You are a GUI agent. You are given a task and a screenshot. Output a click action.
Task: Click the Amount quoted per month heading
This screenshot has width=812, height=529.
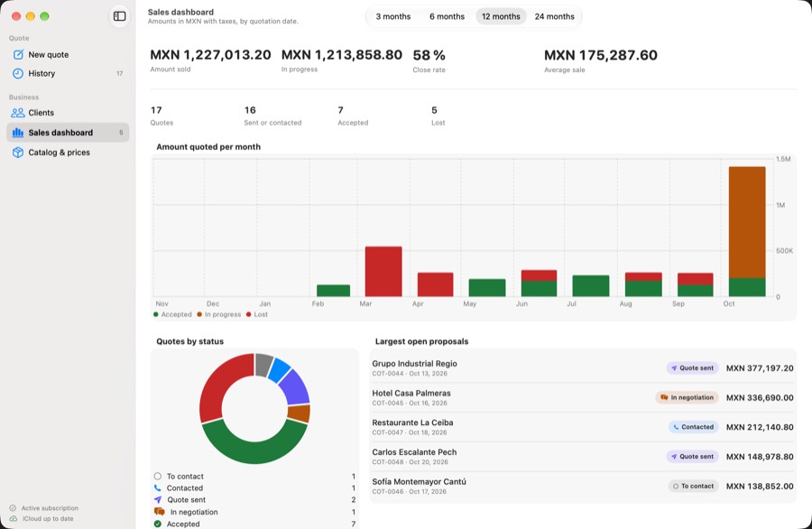(208, 147)
